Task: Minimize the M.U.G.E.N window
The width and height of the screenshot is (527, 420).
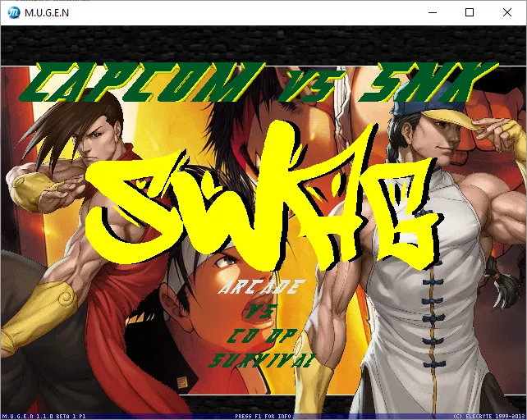Action: point(433,12)
